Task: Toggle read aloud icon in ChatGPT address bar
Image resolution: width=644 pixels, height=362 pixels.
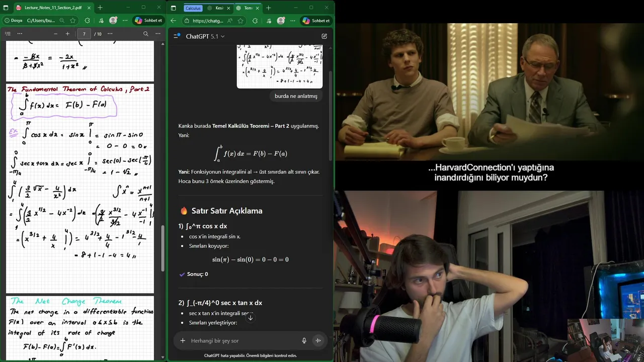Action: point(230,21)
